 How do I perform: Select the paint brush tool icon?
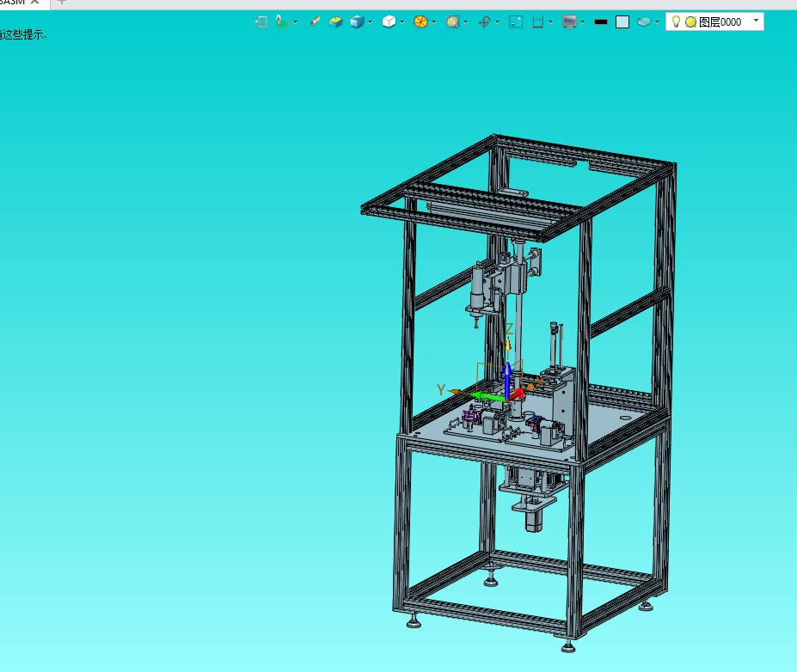click(316, 21)
